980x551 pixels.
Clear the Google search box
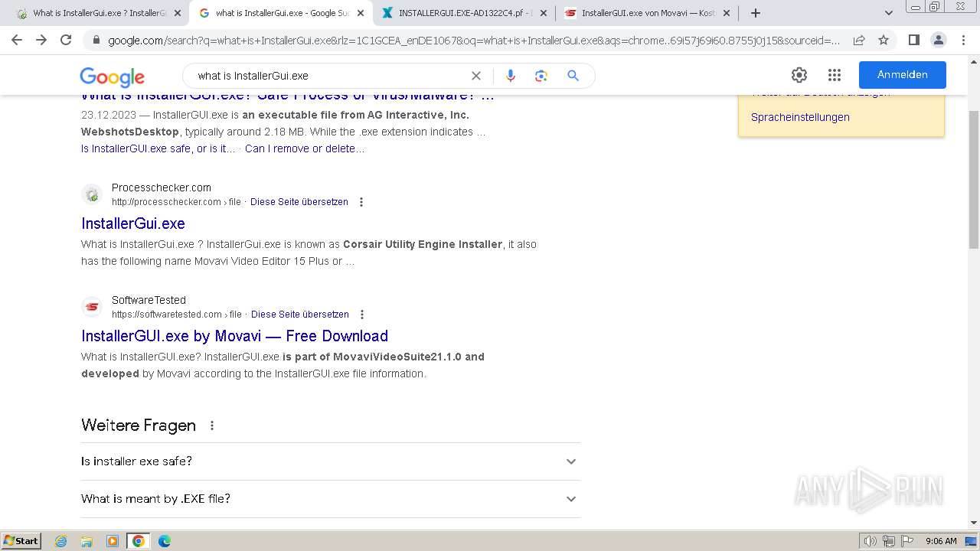click(x=476, y=76)
